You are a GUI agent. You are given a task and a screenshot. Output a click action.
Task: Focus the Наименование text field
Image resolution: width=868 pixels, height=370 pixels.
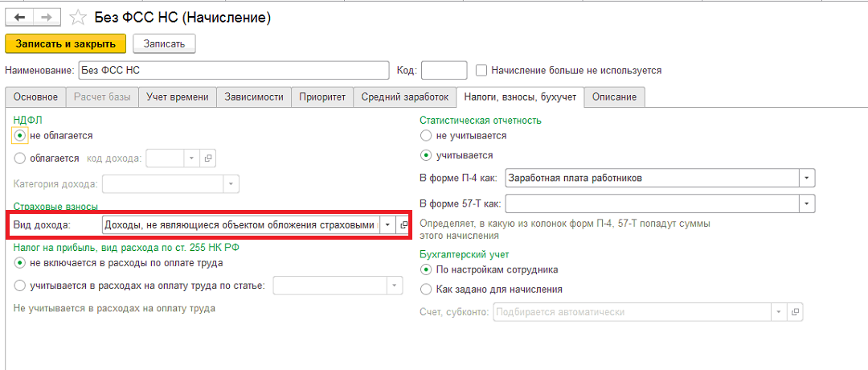(x=234, y=70)
